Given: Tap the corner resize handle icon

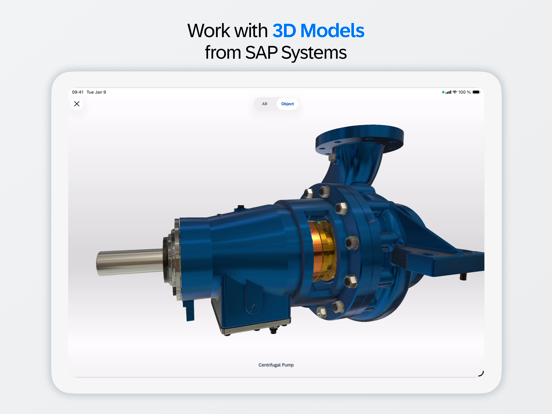Looking at the screenshot, I should [481, 374].
